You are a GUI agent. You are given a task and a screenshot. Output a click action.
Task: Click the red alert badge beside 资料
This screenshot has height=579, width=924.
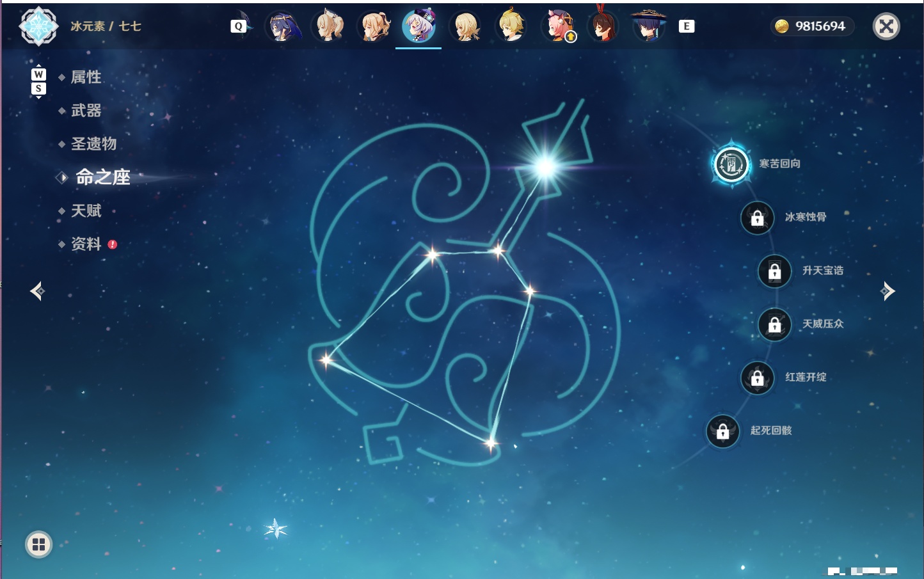113,244
